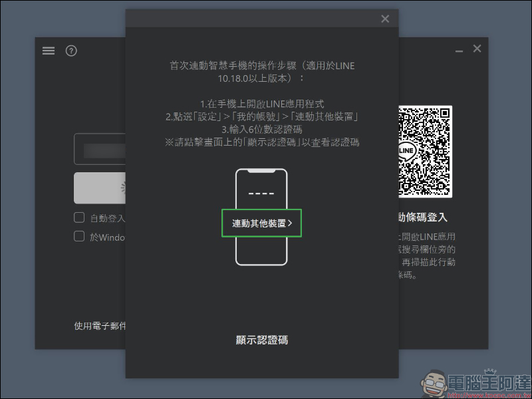Close the pairing instructions dialog
The width and height of the screenshot is (532, 399).
click(x=385, y=19)
